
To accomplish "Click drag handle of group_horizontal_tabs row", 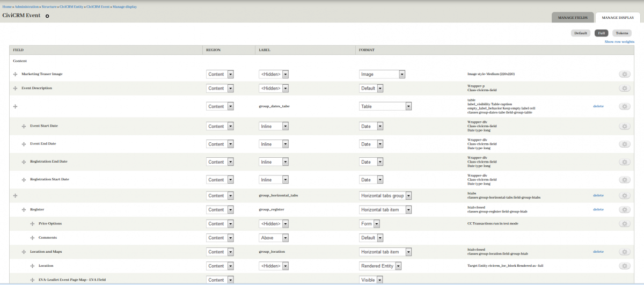I will click(16, 196).
